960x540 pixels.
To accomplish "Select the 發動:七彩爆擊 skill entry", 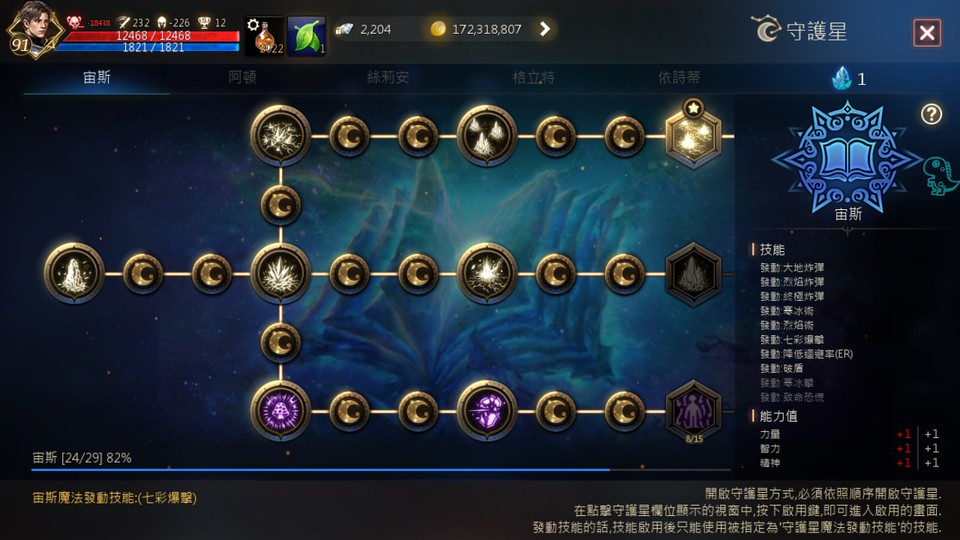I will [792, 339].
